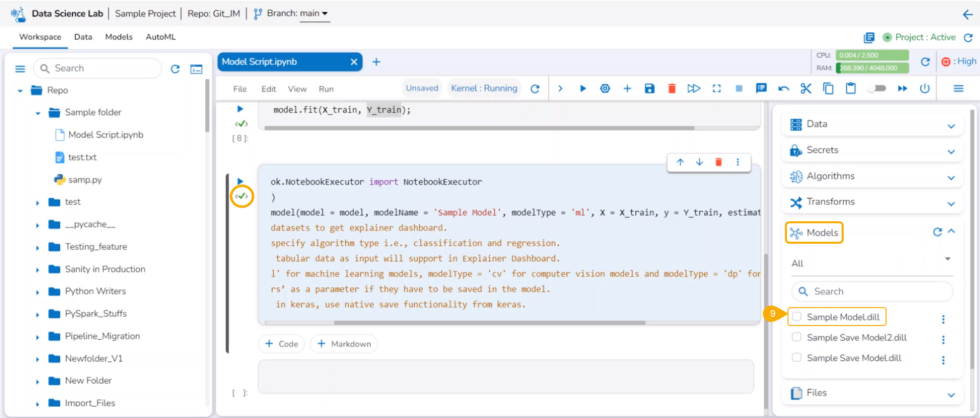980x418 pixels.
Task: Select the Sample Save Model2.dill checkbox
Action: pyautogui.click(x=797, y=337)
